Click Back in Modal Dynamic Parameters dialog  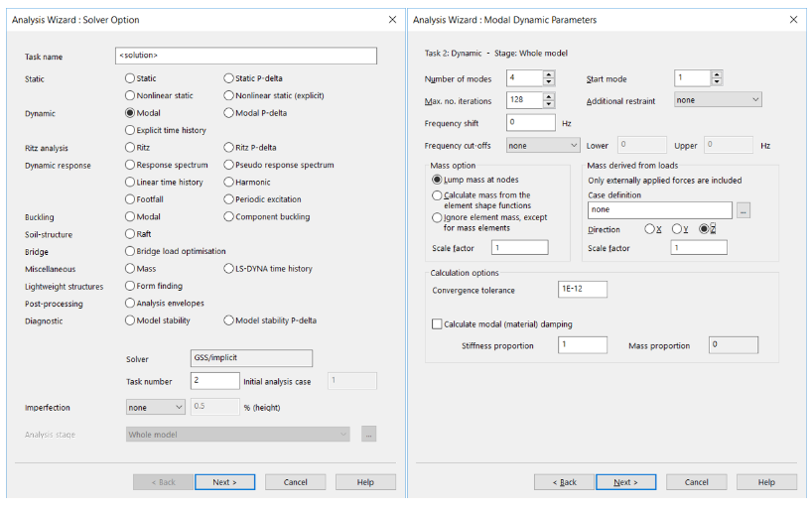[x=563, y=482]
